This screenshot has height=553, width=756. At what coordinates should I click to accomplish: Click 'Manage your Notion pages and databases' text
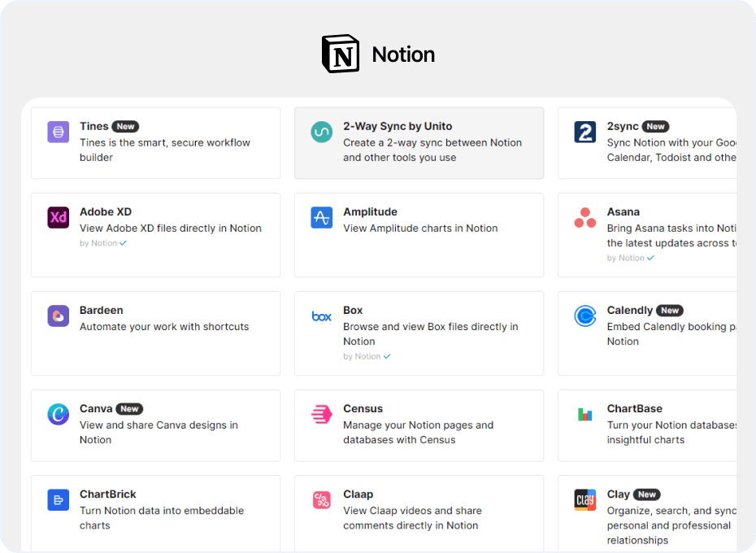click(419, 433)
